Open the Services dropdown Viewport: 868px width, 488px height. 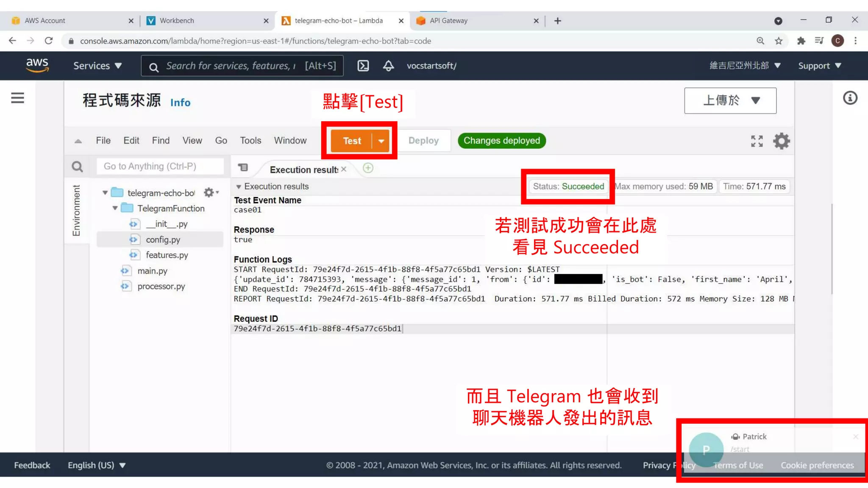(x=97, y=66)
